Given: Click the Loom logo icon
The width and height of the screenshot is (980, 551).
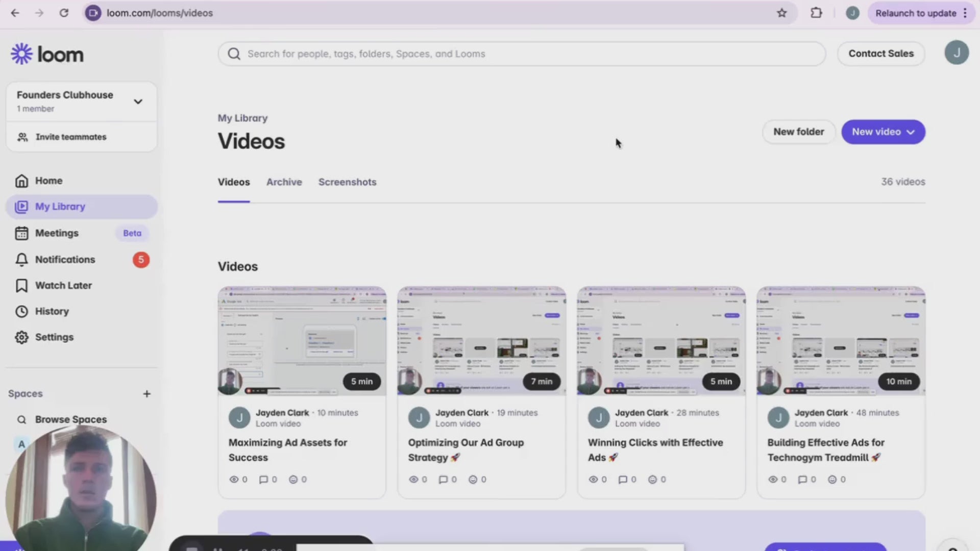Looking at the screenshot, I should (x=21, y=54).
